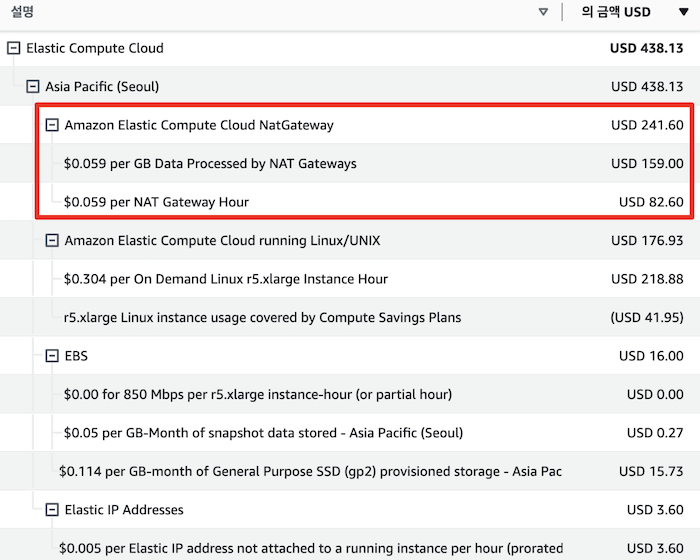Open the 설명 column filter arrow

[543, 12]
